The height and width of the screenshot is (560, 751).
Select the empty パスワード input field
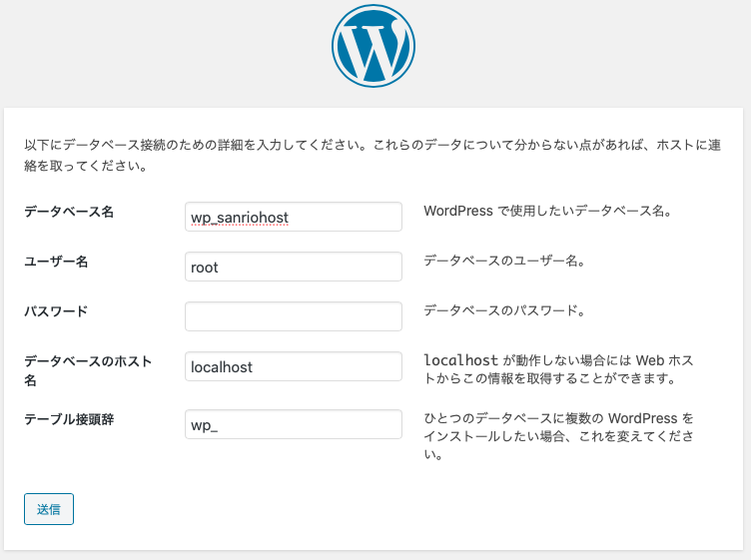pyautogui.click(x=293, y=316)
